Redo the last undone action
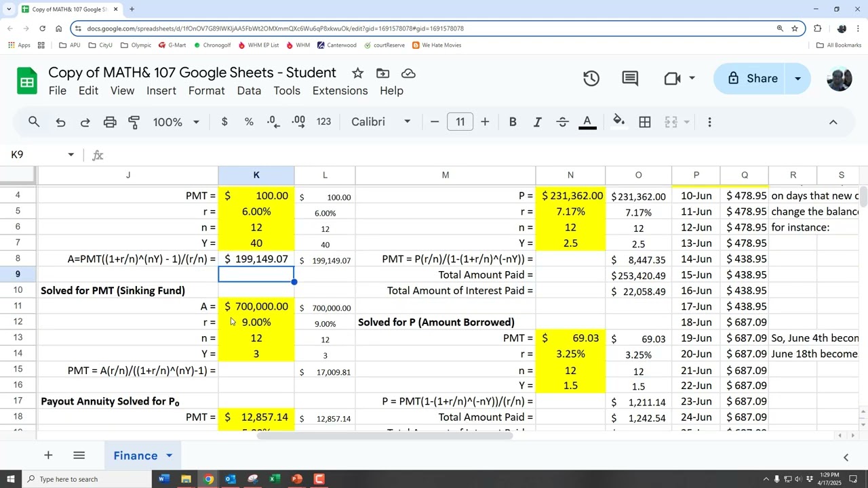868x488 pixels. pos(85,122)
